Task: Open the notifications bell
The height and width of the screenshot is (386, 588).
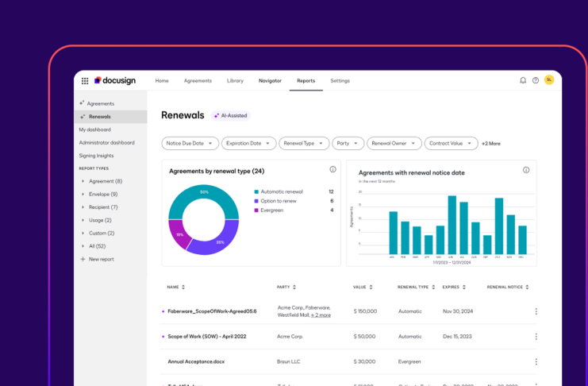Action: coord(523,80)
